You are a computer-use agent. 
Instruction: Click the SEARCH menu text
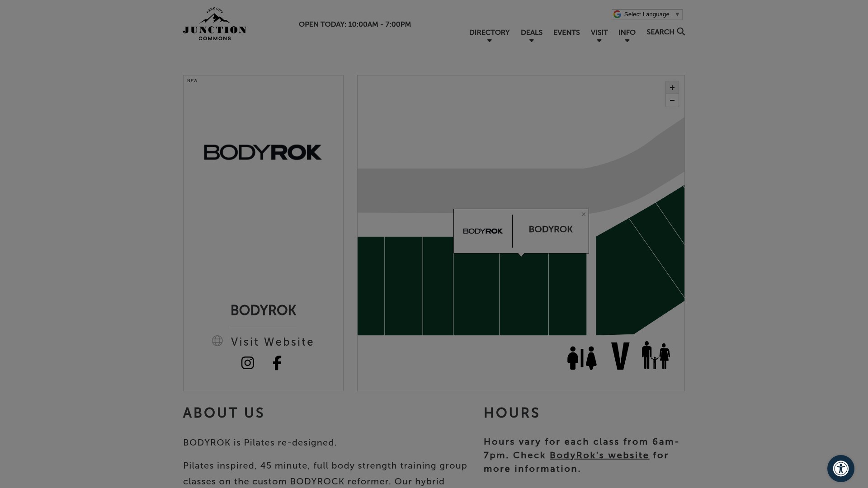[x=660, y=32]
